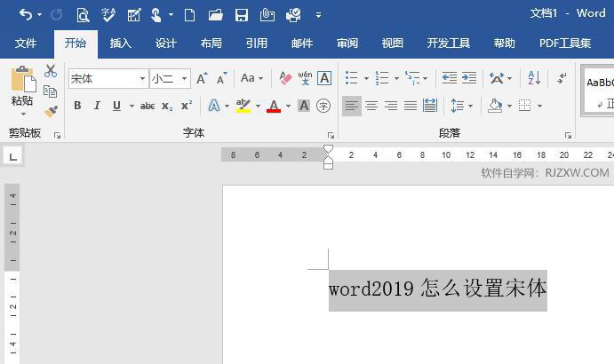Toggle subscript formatting
This screenshot has height=364, width=614.
167,106
